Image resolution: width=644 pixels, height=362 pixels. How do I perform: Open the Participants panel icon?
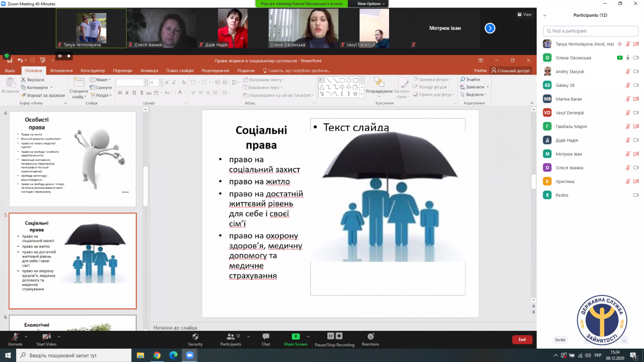click(x=231, y=337)
